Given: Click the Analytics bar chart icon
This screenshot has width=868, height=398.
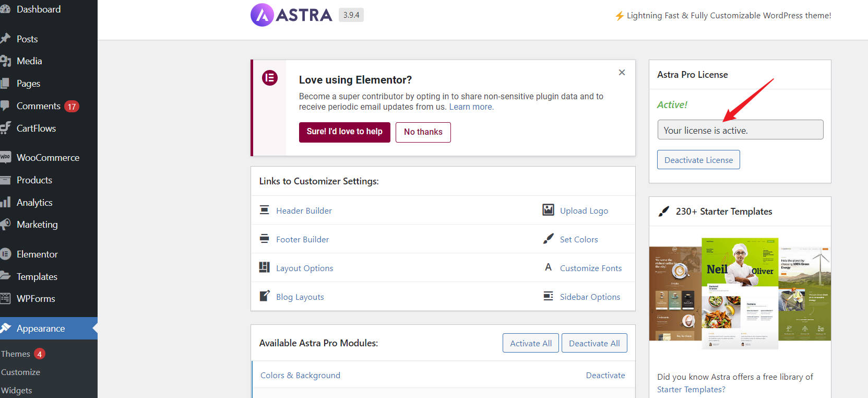Looking at the screenshot, I should [x=5, y=202].
